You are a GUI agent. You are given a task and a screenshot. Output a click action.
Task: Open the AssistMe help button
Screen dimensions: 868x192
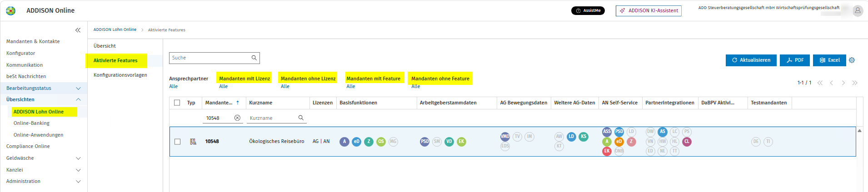point(588,10)
